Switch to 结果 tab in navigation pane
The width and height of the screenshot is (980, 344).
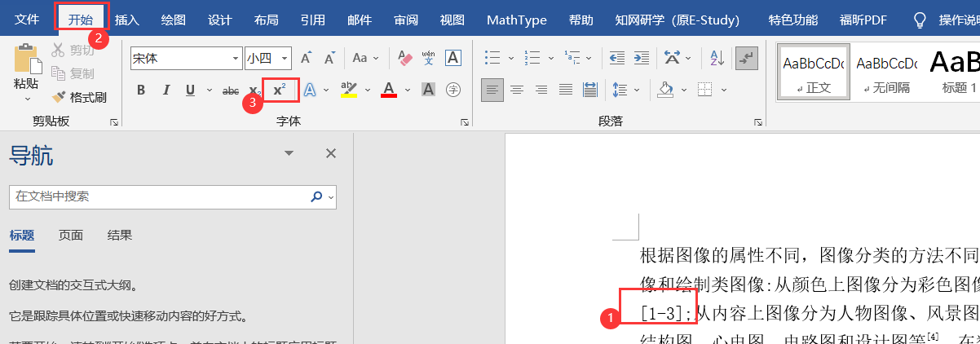[x=120, y=236]
